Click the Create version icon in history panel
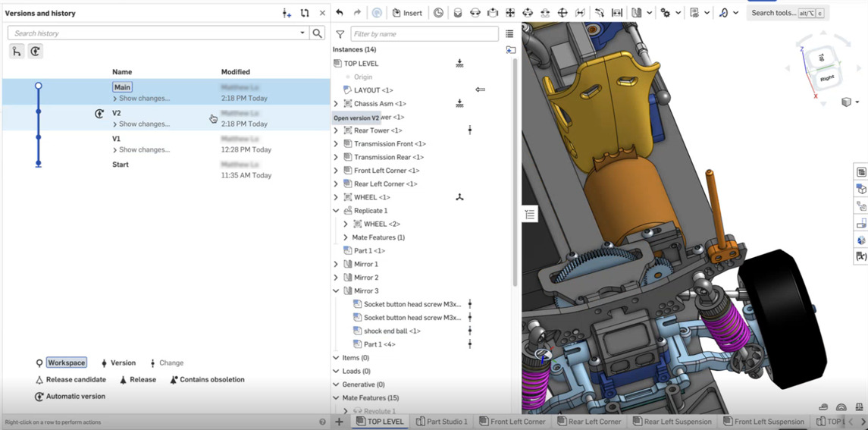The height and width of the screenshot is (430, 868). pos(287,13)
